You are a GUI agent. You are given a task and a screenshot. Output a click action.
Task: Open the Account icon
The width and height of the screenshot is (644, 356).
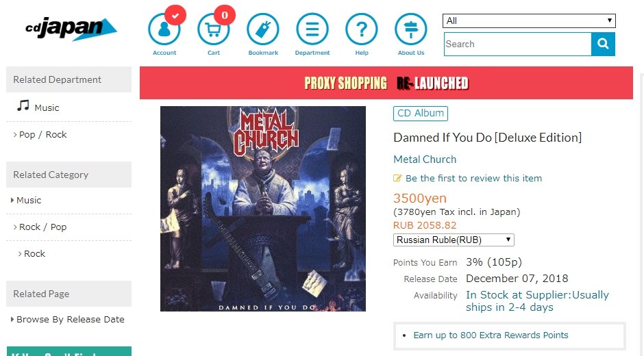point(164,29)
